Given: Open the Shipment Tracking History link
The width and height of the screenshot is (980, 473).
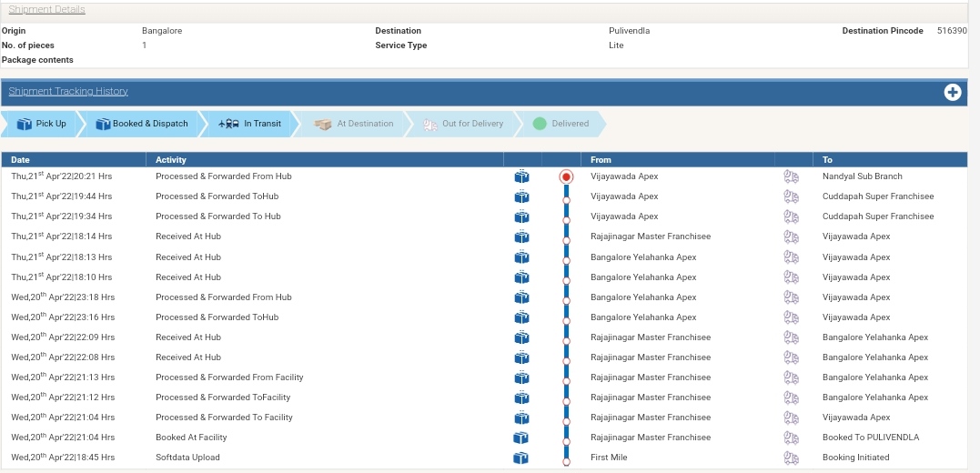Looking at the screenshot, I should pos(68,91).
